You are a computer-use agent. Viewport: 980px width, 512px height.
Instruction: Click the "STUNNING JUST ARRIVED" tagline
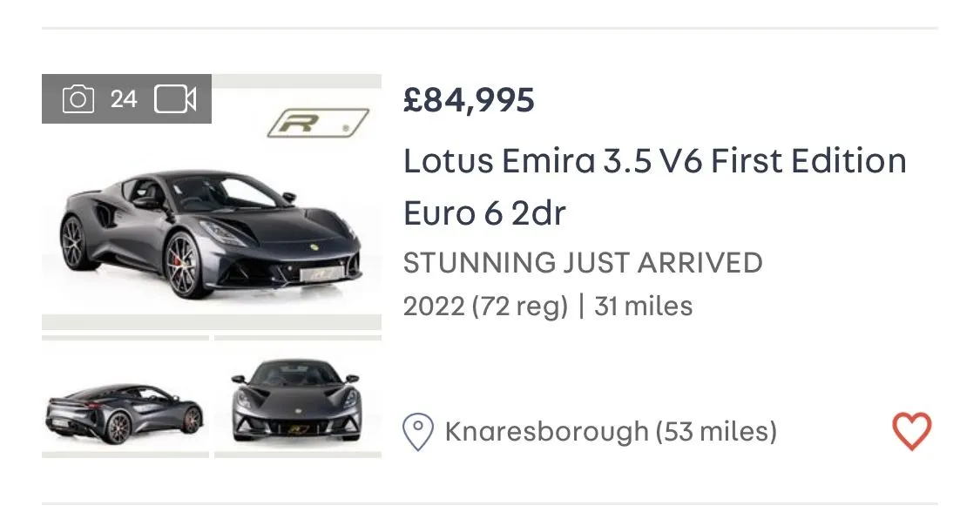click(583, 262)
